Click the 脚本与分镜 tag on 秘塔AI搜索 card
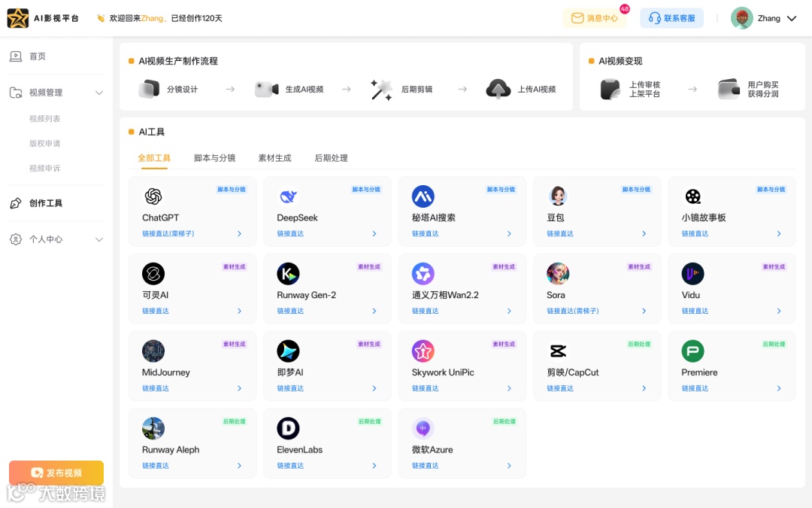The image size is (812, 508). [501, 190]
